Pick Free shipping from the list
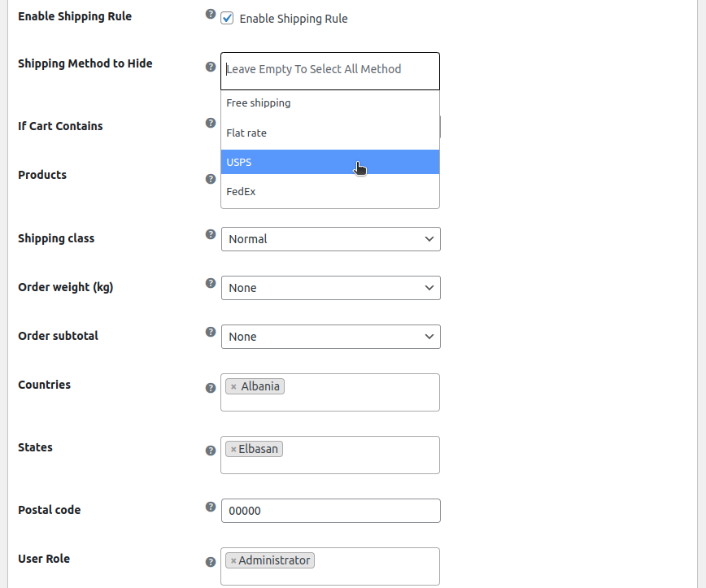 tap(330, 103)
